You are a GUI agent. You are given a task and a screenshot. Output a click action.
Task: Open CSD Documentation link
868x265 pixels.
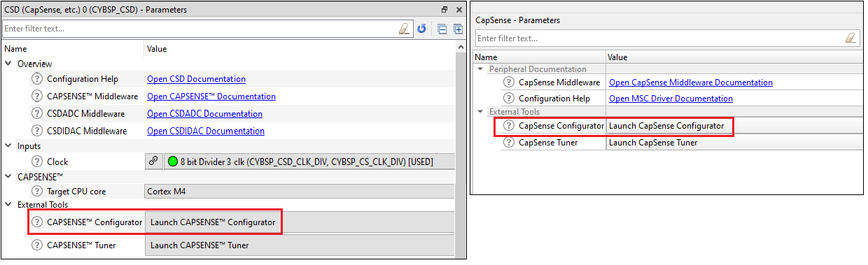(x=196, y=79)
